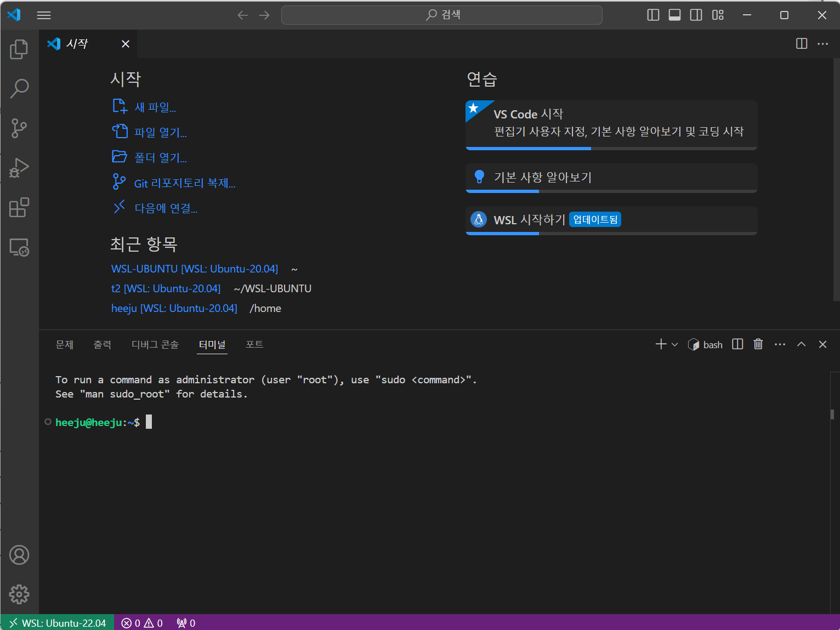This screenshot has height=630, width=840.
Task: Toggle the bottom panel layout icon
Action: 675,15
